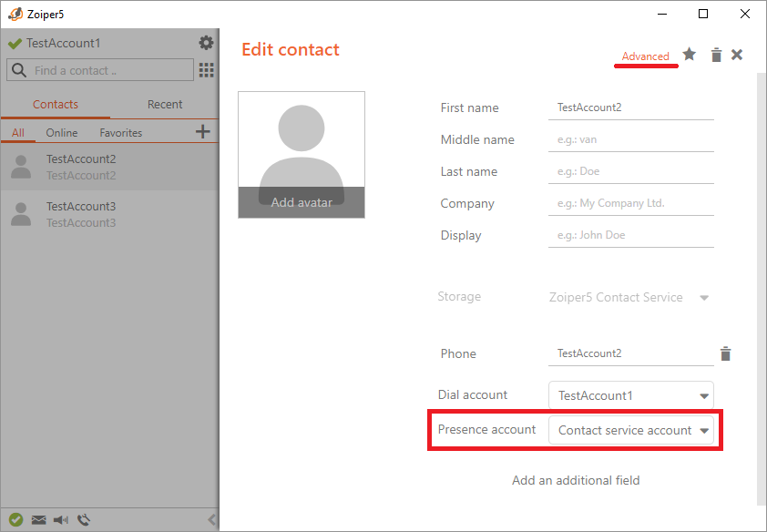Open settings via the gear icon

[207, 43]
